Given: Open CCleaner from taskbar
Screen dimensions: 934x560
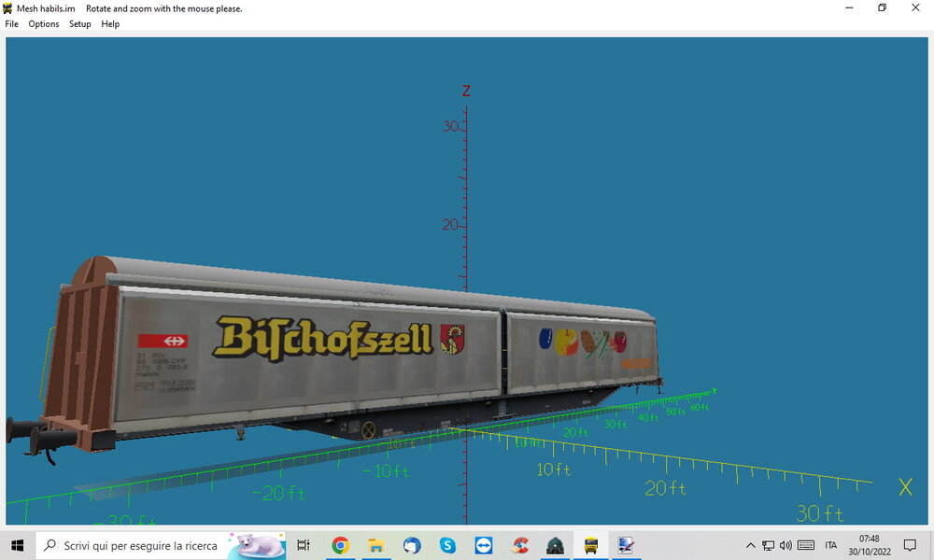Looking at the screenshot, I should (519, 545).
